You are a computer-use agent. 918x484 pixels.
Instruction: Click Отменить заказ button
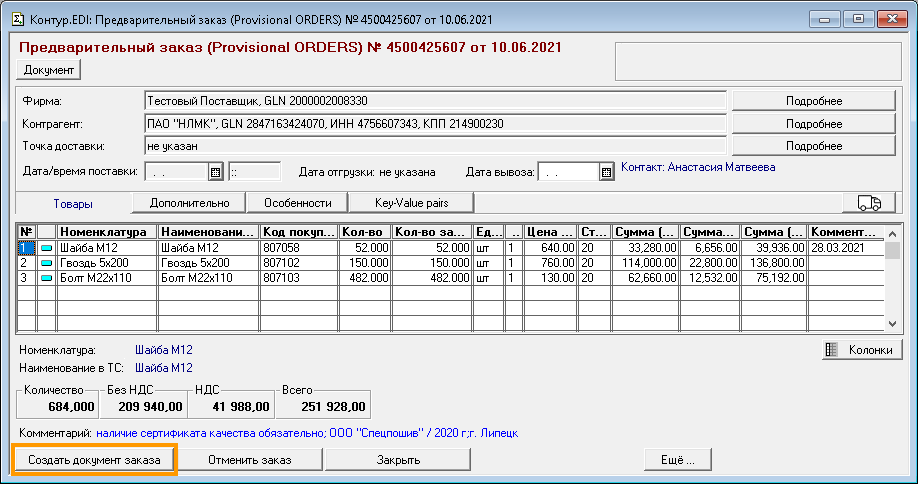(x=249, y=460)
